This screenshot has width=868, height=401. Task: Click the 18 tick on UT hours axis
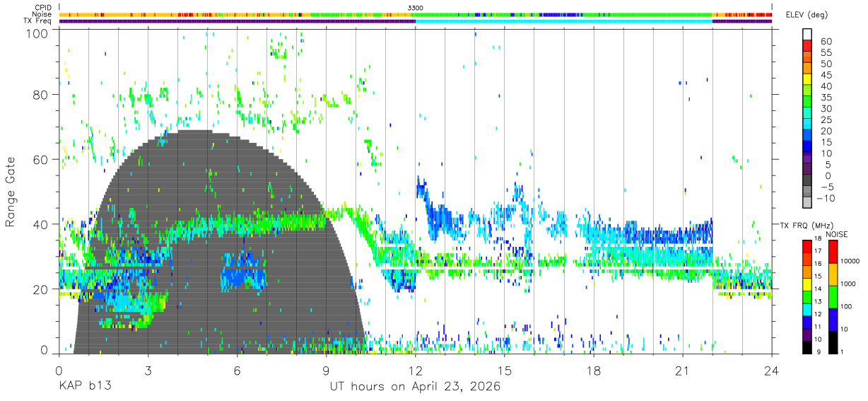(x=593, y=371)
